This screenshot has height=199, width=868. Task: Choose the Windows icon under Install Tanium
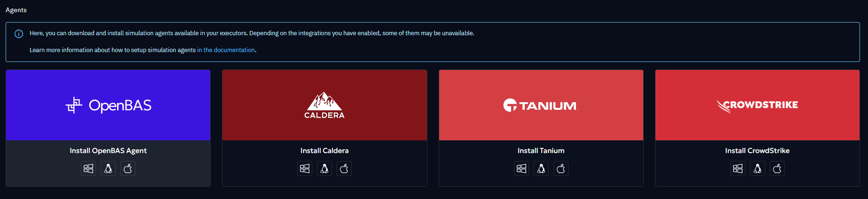[521, 168]
